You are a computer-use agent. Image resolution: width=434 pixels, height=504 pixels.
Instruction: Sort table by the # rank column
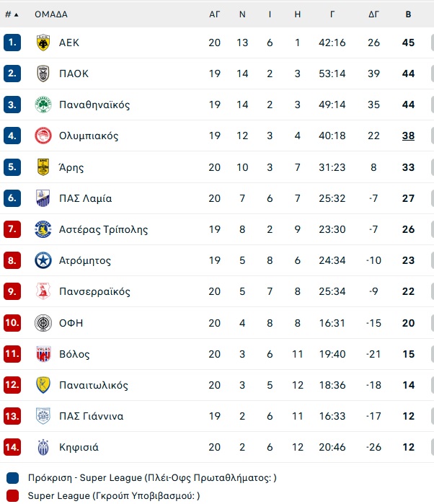point(12,14)
